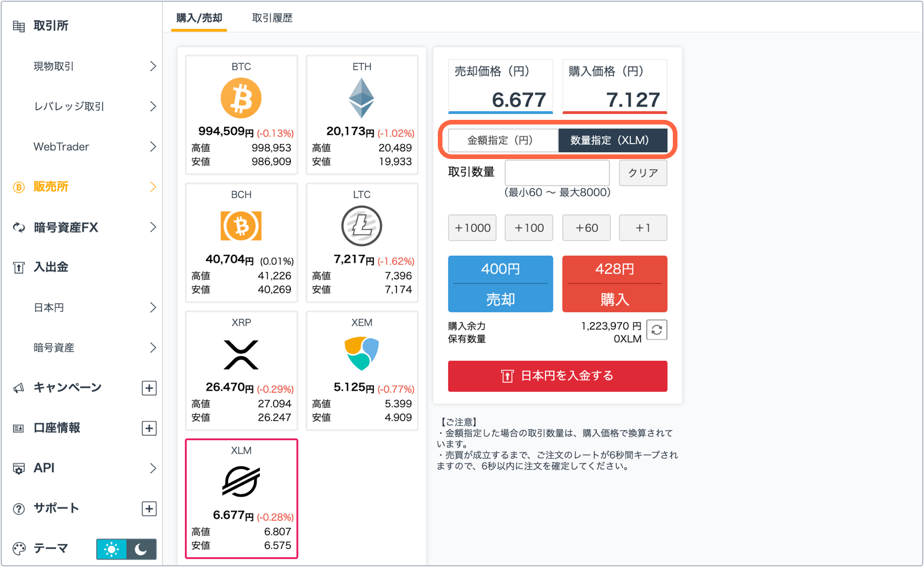
Task: Choose the BCH Bitcoin Cash icon
Action: (241, 226)
